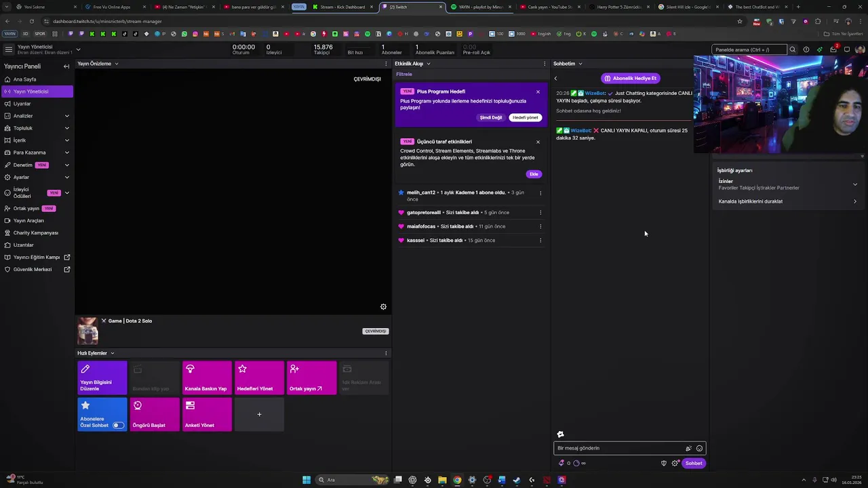Open chat settings gear icon
This screenshot has width=868, height=488.
pyautogui.click(x=675, y=464)
